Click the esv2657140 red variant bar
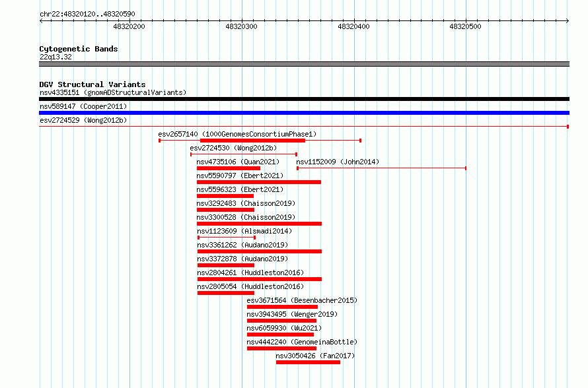Screen dimensions: 588x388 (253, 141)
